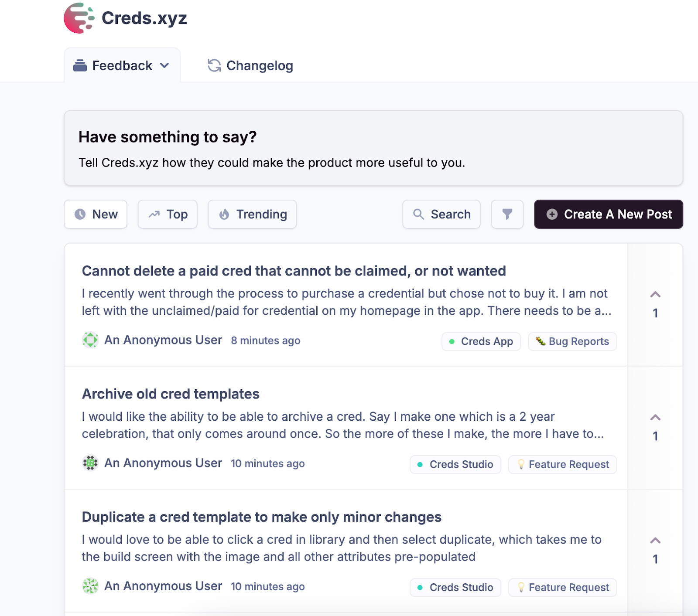The height and width of the screenshot is (616, 698).
Task: Expand the Feedback dropdown chevron
Action: click(164, 66)
